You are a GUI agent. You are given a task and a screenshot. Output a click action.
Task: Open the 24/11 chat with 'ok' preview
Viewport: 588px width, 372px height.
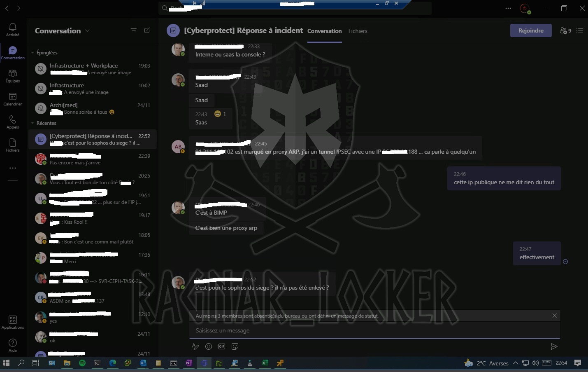pos(93,337)
